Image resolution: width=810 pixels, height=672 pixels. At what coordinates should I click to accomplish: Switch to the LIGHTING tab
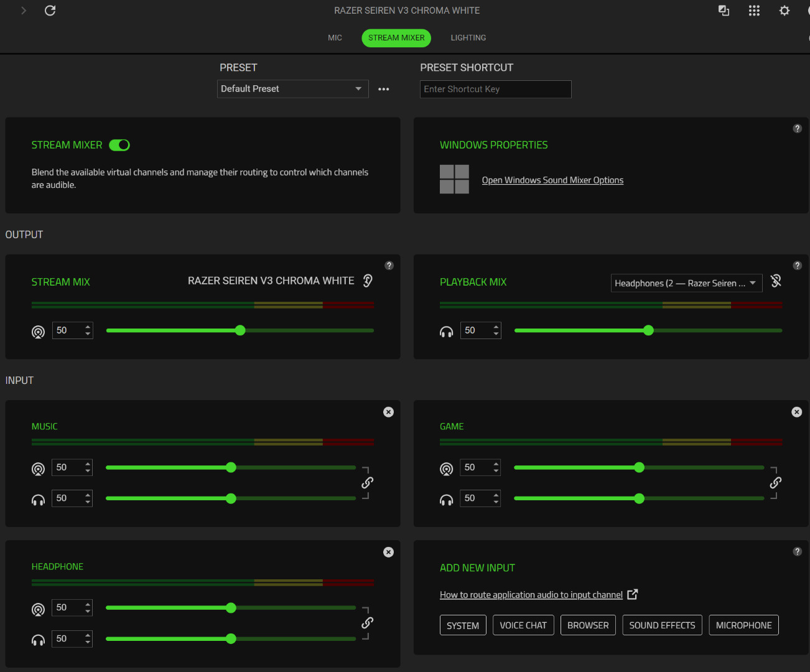point(468,38)
